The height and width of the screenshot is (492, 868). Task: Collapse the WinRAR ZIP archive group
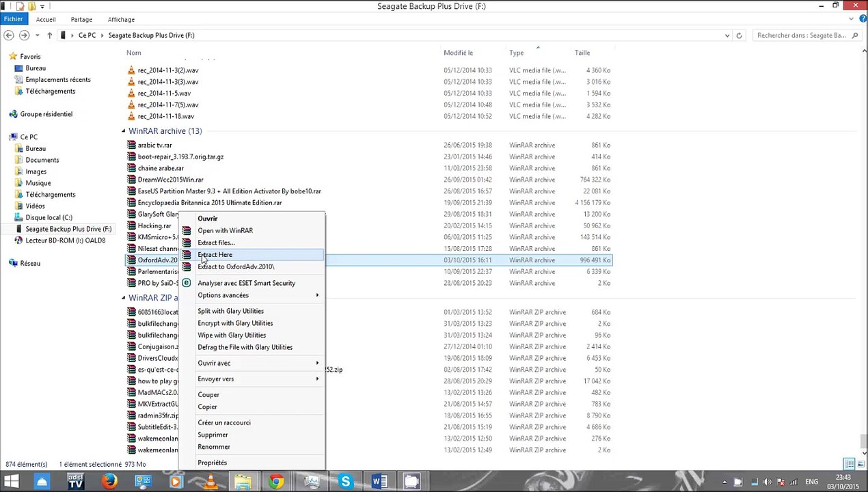[124, 298]
